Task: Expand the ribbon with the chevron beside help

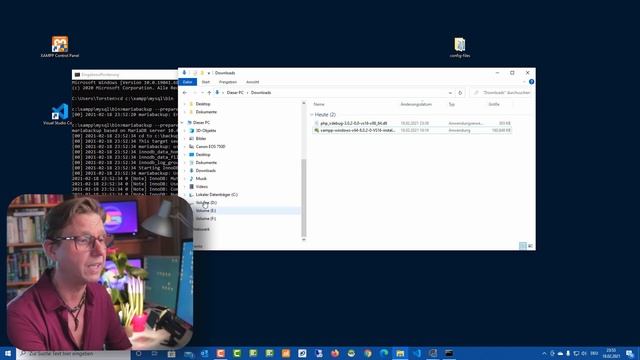Action: pyautogui.click(x=524, y=82)
